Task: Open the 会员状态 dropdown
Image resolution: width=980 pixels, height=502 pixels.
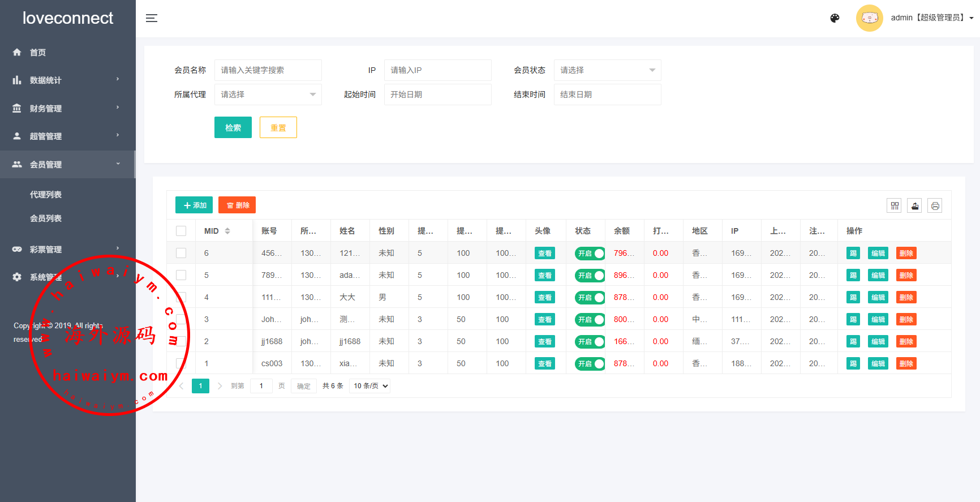Action: (607, 70)
